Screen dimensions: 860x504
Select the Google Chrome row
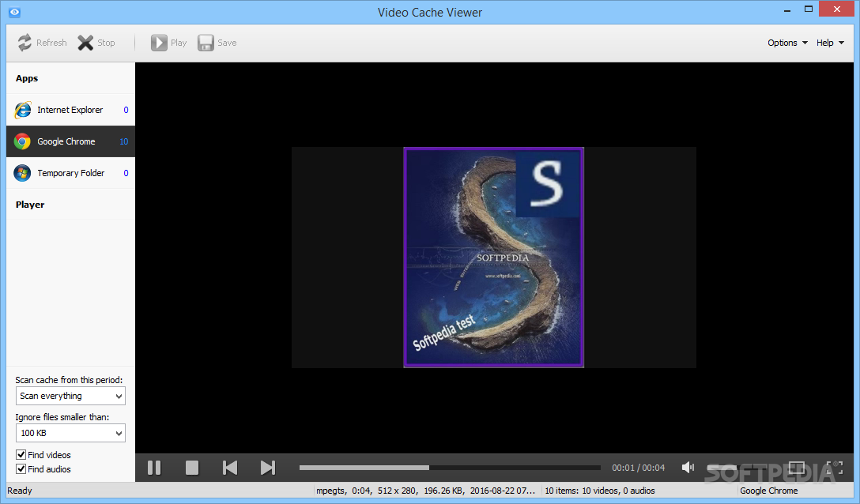tap(71, 141)
